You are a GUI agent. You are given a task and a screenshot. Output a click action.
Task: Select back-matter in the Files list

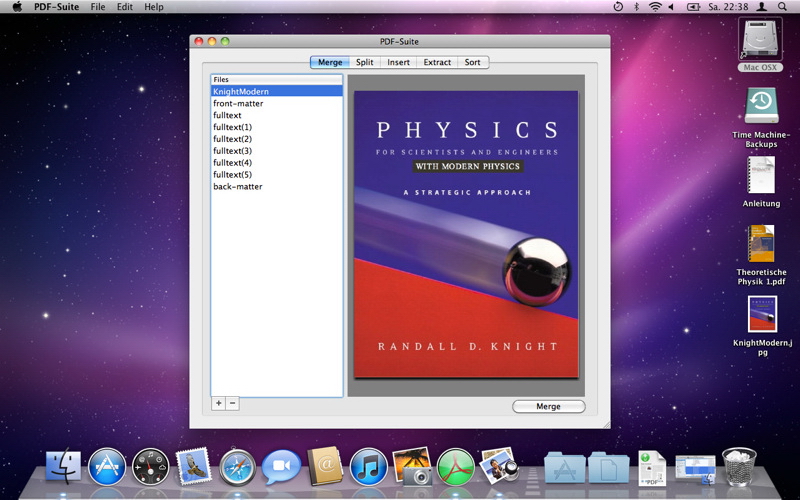click(237, 186)
